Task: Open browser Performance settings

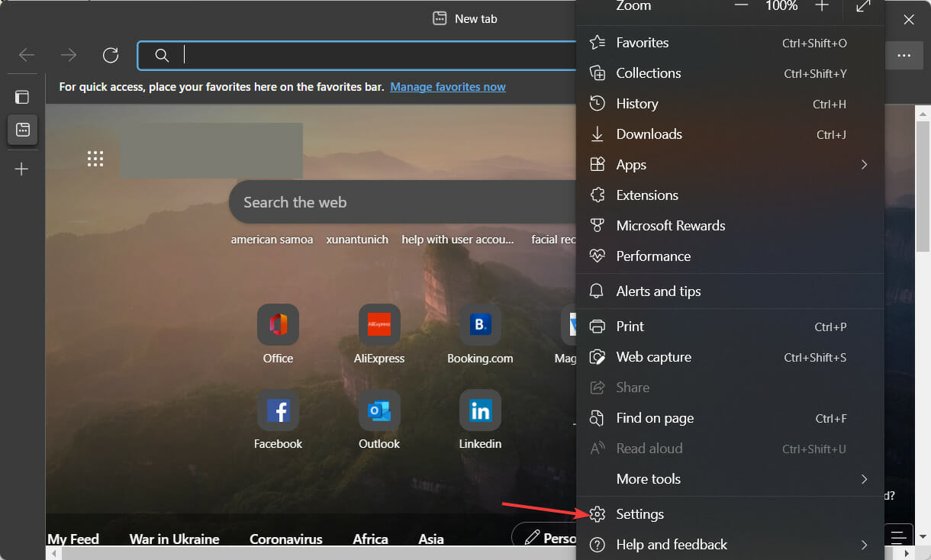Action: tap(653, 256)
